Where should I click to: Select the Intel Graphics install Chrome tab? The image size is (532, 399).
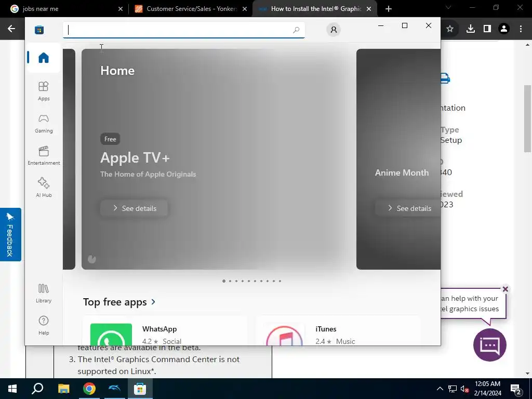click(314, 9)
